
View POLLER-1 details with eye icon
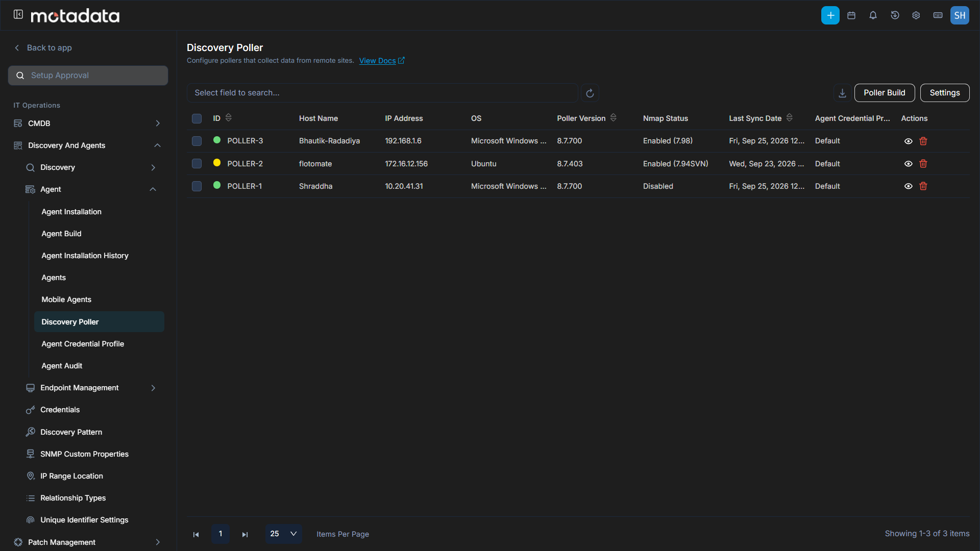pyautogui.click(x=908, y=186)
